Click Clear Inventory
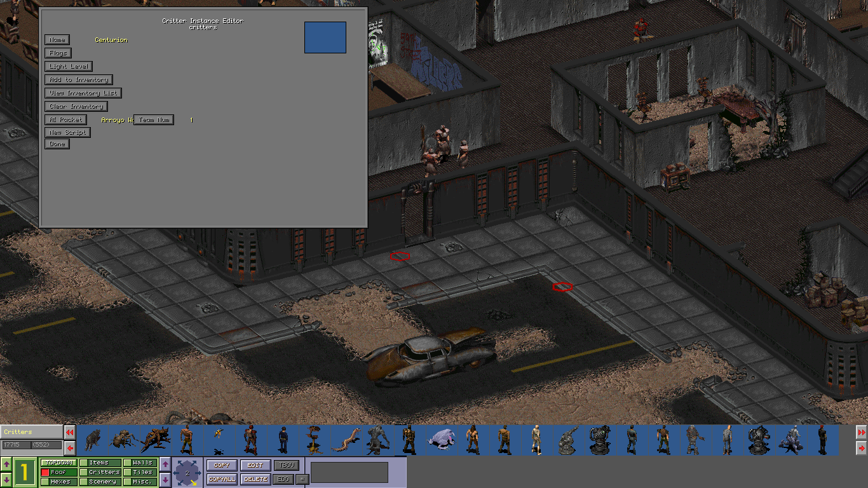The height and width of the screenshot is (488, 868). pyautogui.click(x=76, y=106)
